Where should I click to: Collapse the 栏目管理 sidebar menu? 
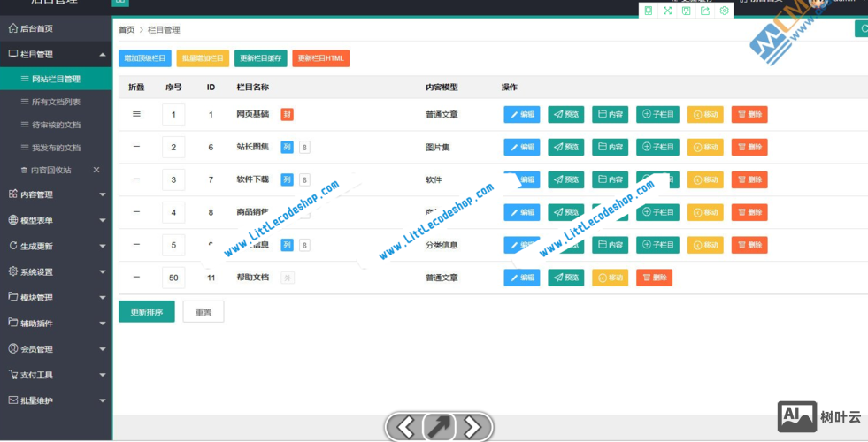point(103,54)
